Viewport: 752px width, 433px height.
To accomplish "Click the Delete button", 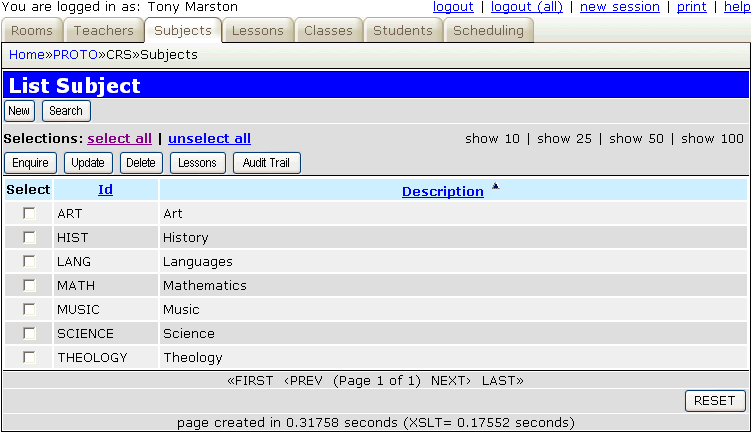I will click(x=141, y=163).
